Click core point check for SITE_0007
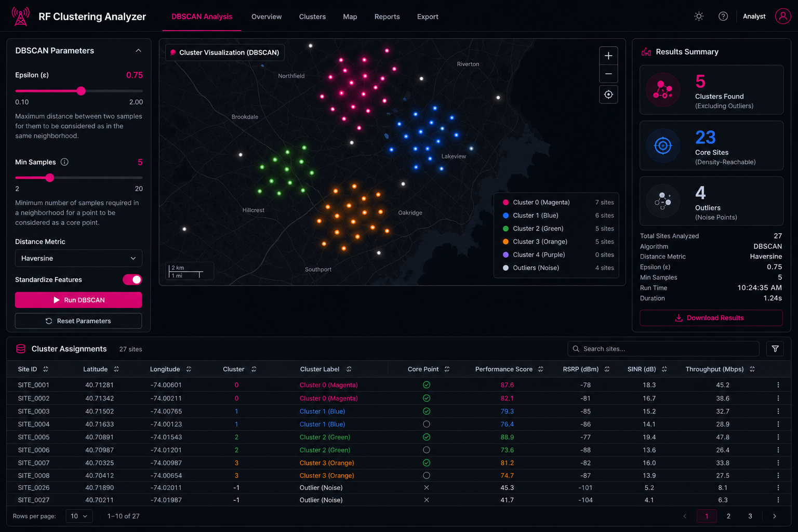 point(426,463)
